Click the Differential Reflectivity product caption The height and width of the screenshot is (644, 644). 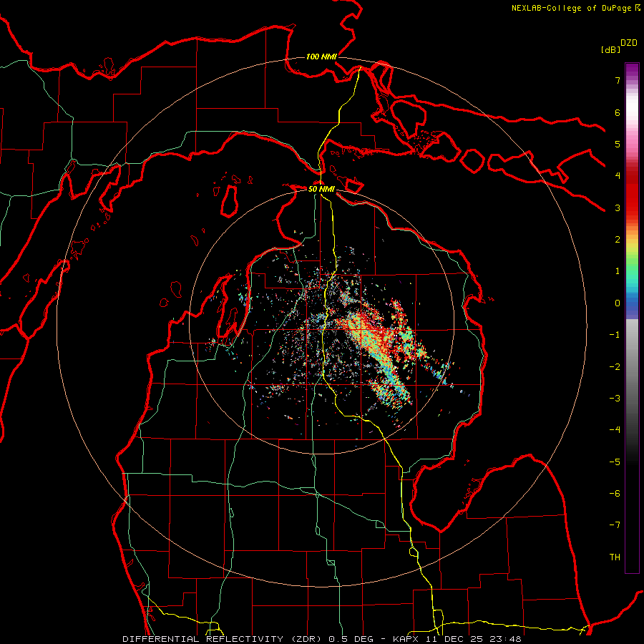(x=322, y=639)
